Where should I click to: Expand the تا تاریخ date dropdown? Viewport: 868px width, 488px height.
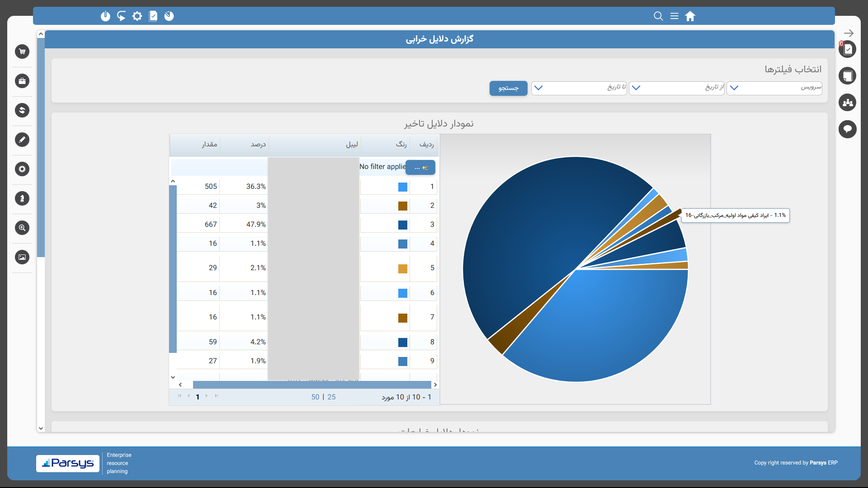point(538,88)
